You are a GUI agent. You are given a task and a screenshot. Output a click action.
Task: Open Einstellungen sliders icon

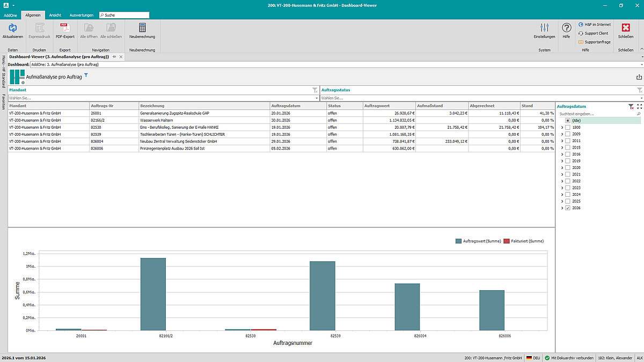(x=544, y=28)
